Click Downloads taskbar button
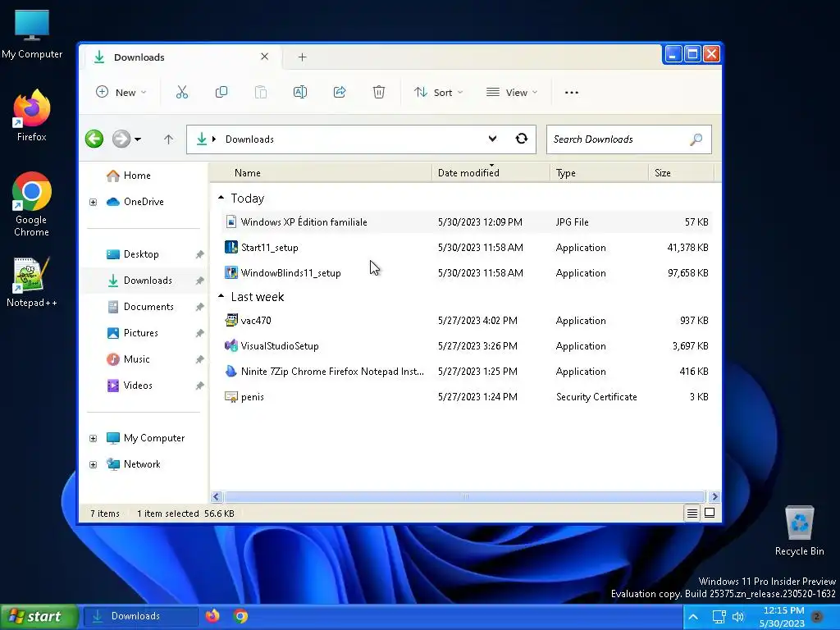This screenshot has height=630, width=840. (x=141, y=616)
